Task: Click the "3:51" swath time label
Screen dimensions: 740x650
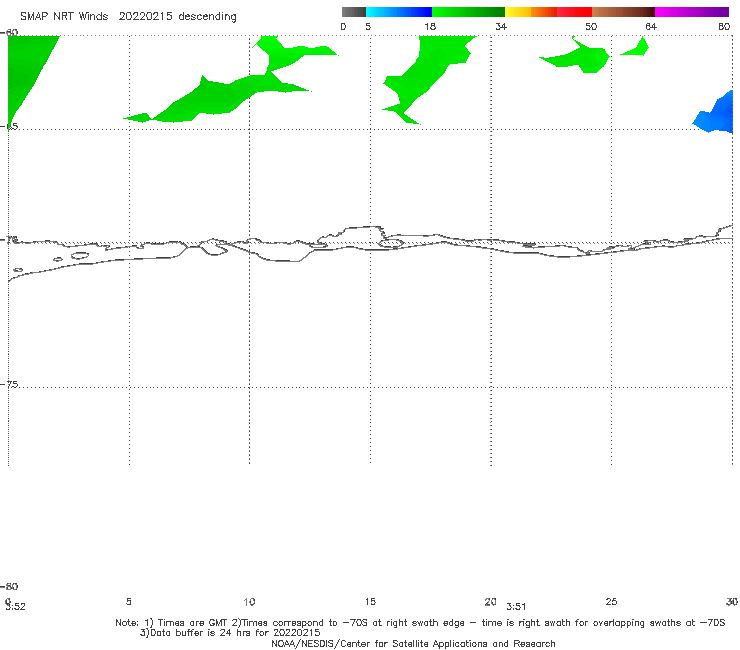Action: 516,607
